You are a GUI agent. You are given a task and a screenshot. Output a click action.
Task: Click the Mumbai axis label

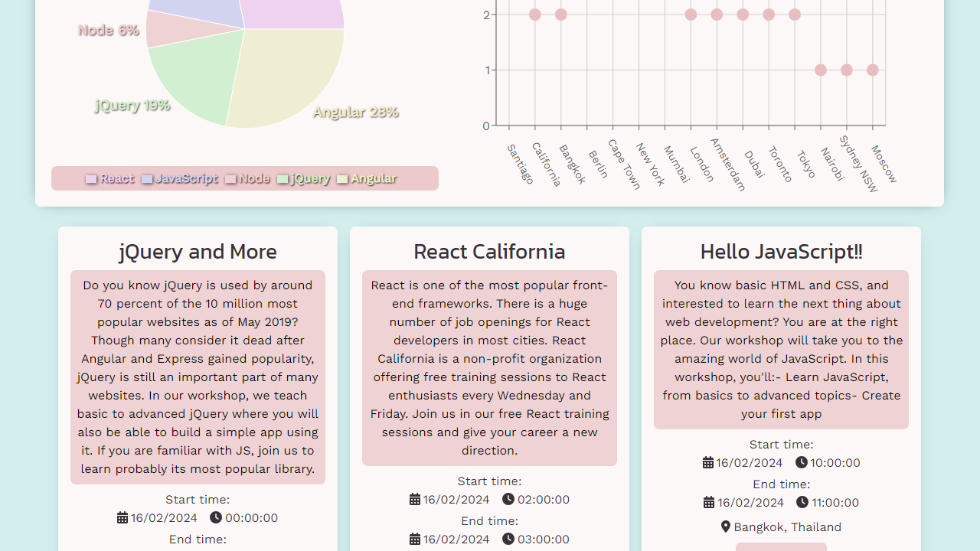tap(677, 165)
